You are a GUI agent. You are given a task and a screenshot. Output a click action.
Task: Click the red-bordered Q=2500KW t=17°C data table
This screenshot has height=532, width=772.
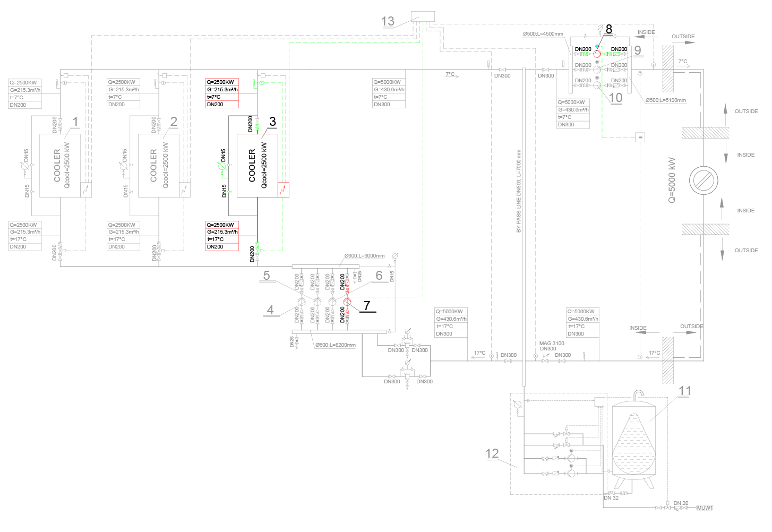tap(222, 236)
